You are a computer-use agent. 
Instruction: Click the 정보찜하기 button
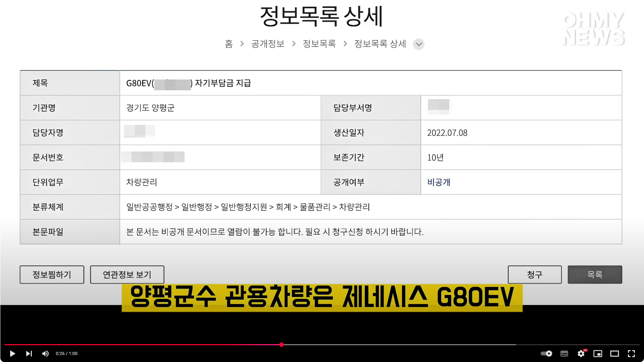[52, 275]
